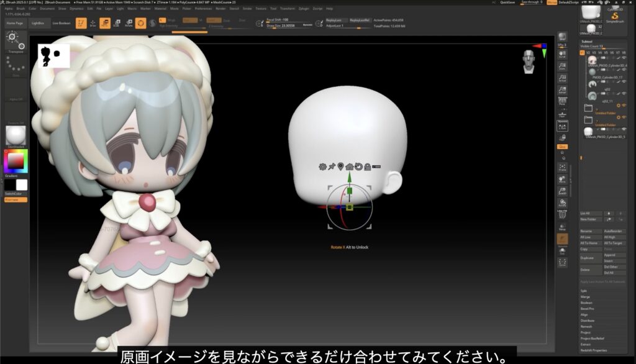Click the Rotate view icon in right shelf
The image size is (636, 364).
point(562,202)
